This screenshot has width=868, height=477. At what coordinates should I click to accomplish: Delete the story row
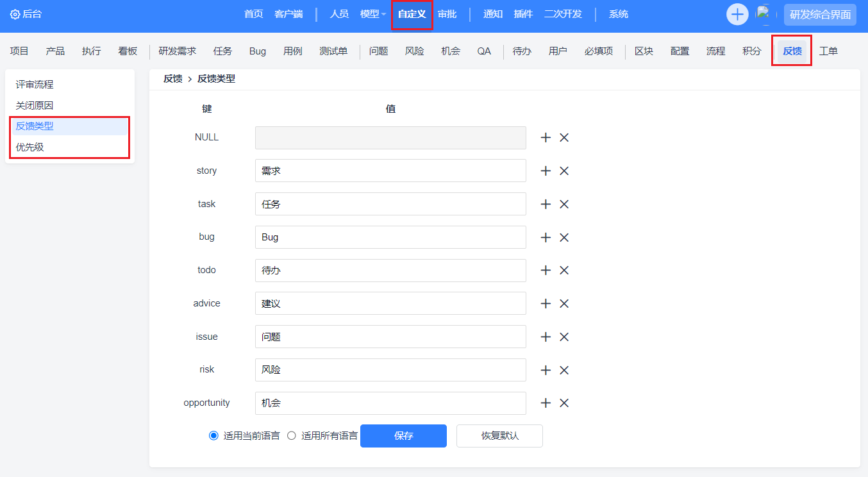pyautogui.click(x=564, y=171)
